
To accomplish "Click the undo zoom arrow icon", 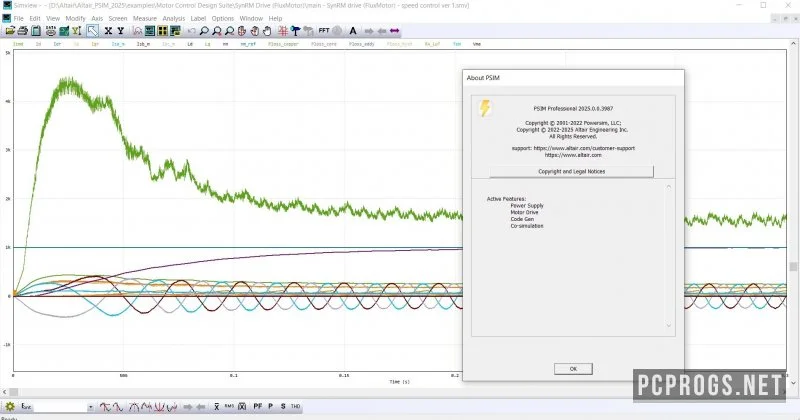I will 191,31.
